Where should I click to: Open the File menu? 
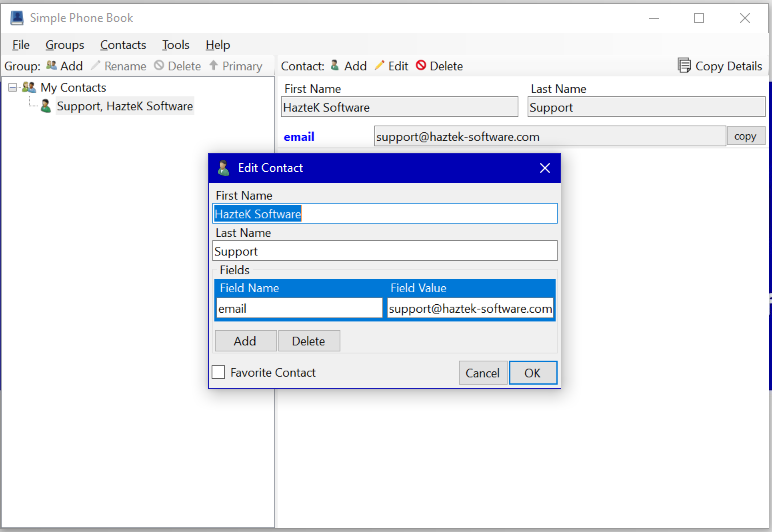pos(21,45)
